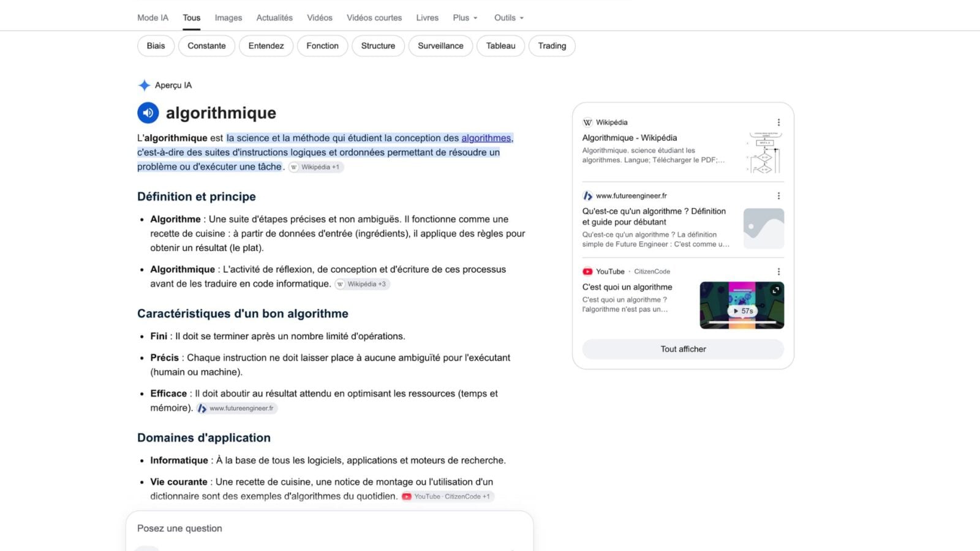
Task: Open the YouTube card options menu
Action: 778,272
